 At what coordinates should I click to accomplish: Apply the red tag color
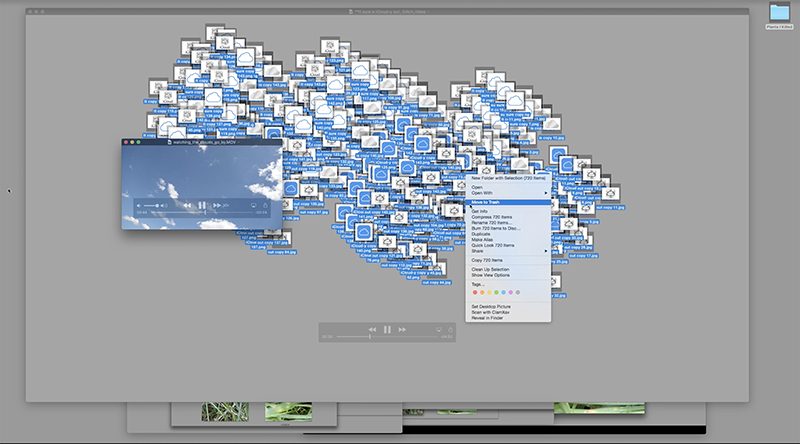point(475,292)
